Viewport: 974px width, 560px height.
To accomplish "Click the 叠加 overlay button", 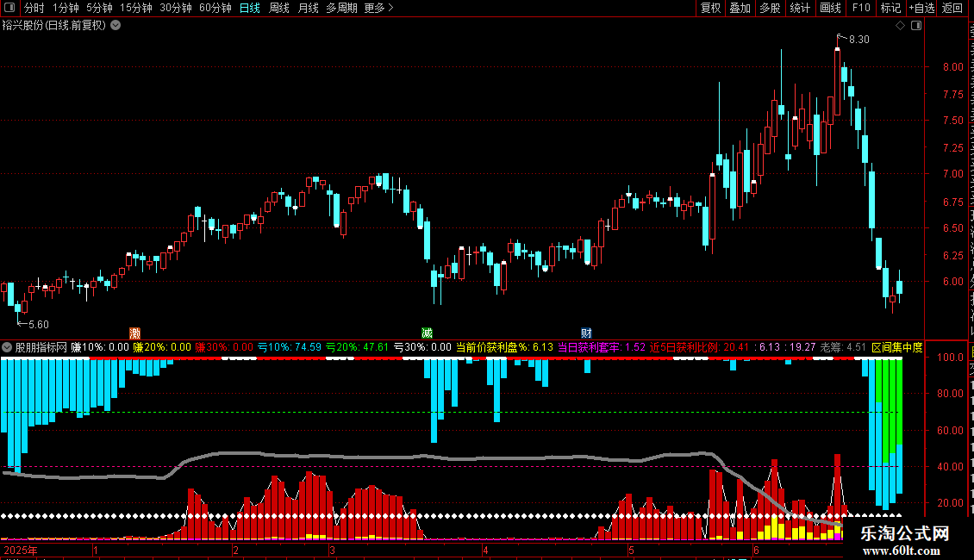I will coord(740,8).
